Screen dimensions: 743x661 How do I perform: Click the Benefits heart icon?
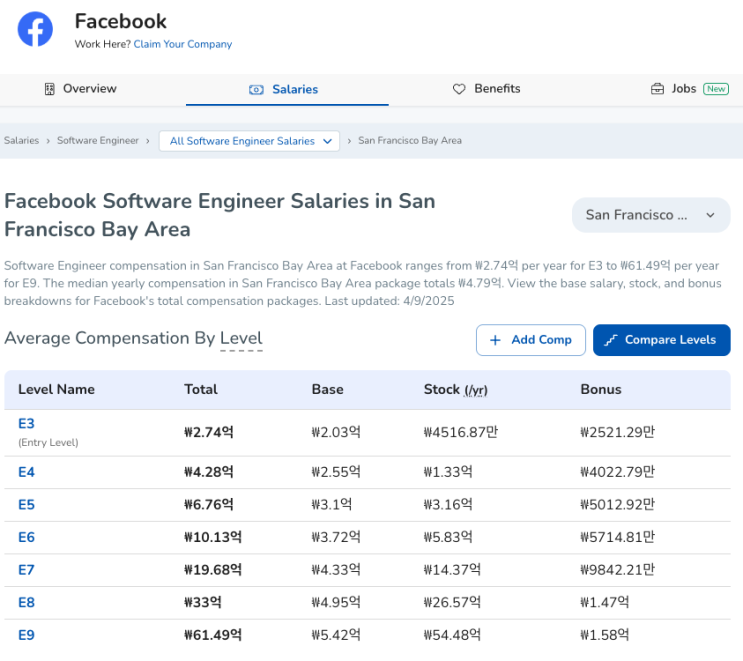(459, 89)
